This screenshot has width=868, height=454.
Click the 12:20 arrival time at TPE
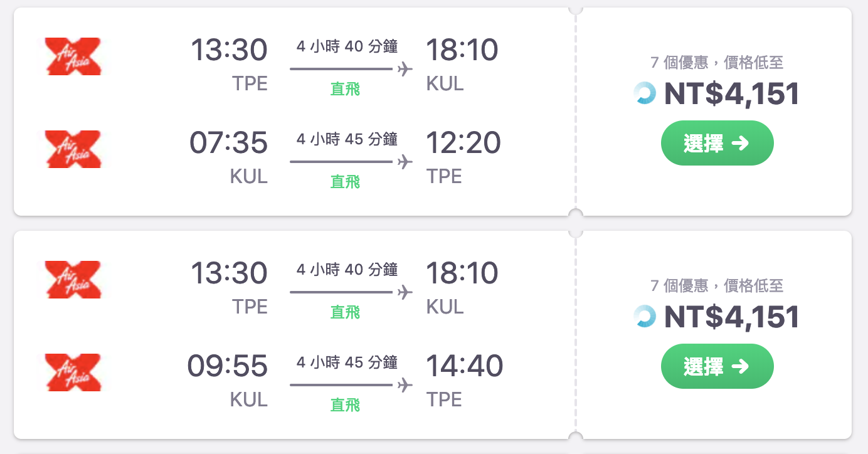463,143
